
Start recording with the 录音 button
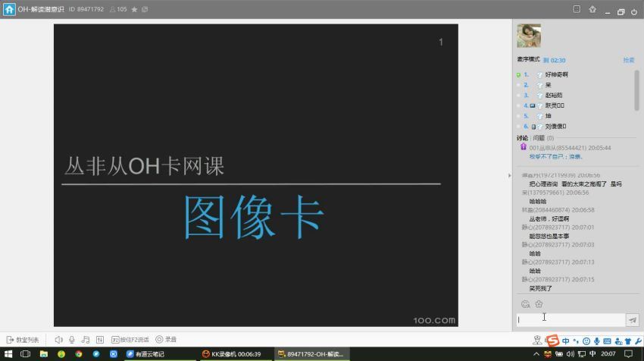click(x=166, y=340)
